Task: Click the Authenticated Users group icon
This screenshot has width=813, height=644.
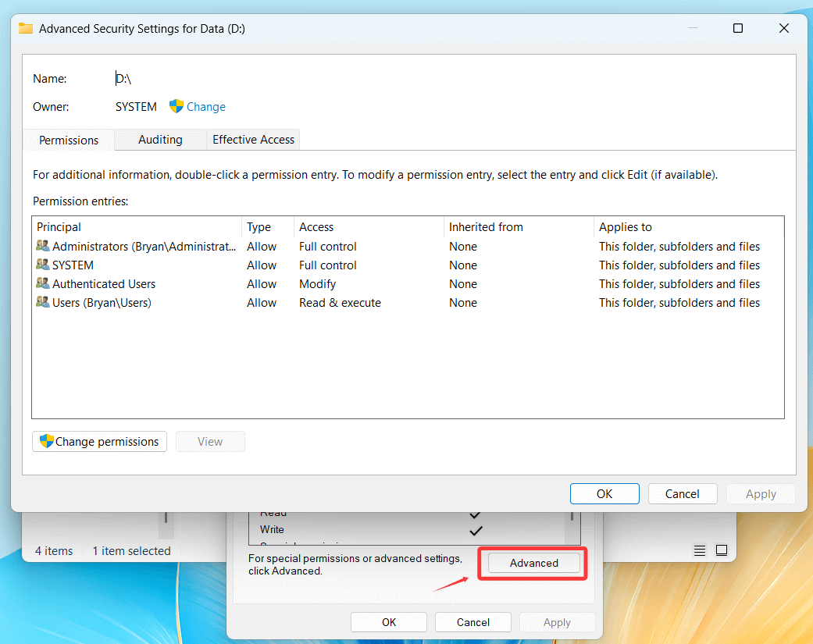Action: coord(43,284)
